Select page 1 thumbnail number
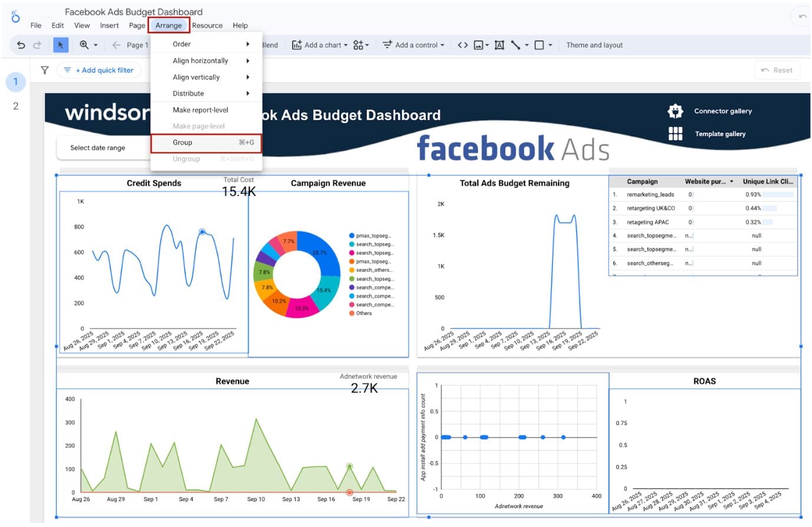 pos(16,82)
